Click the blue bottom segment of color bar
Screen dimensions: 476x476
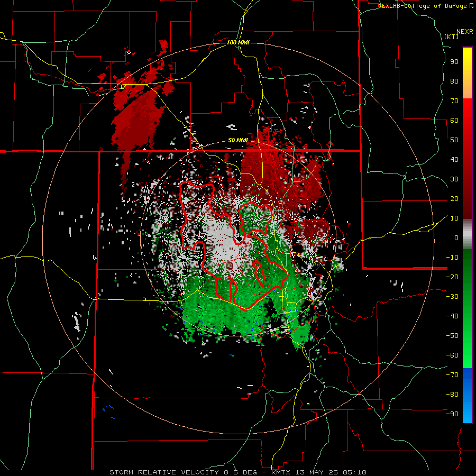(x=467, y=395)
